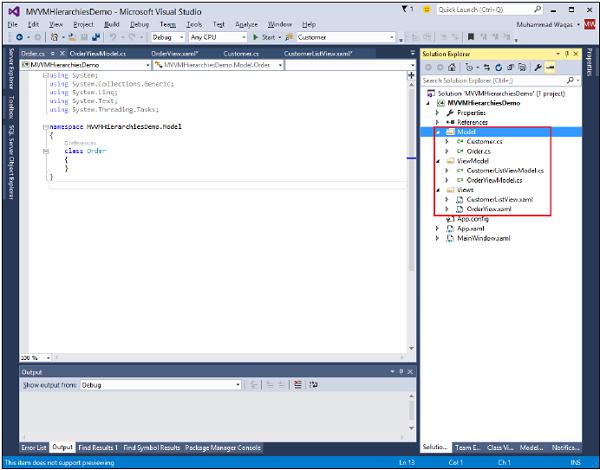
Task: Click the split-editor plus icon above scrollbar
Action: pyautogui.click(x=411, y=76)
